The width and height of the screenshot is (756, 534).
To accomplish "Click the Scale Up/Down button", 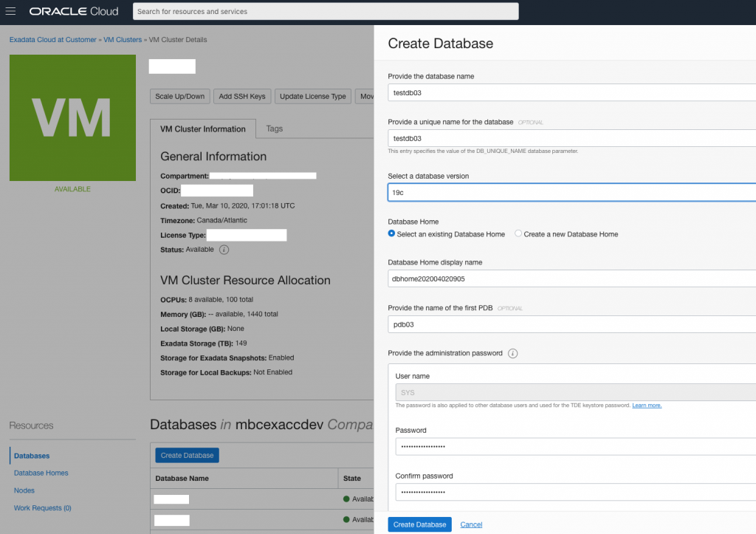I will point(179,97).
